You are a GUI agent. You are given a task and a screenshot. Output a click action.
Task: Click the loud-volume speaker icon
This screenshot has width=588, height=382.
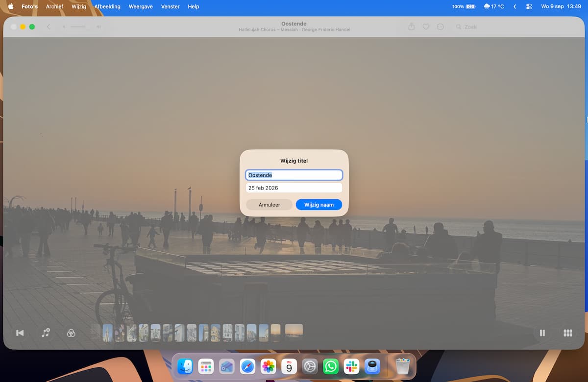point(98,27)
